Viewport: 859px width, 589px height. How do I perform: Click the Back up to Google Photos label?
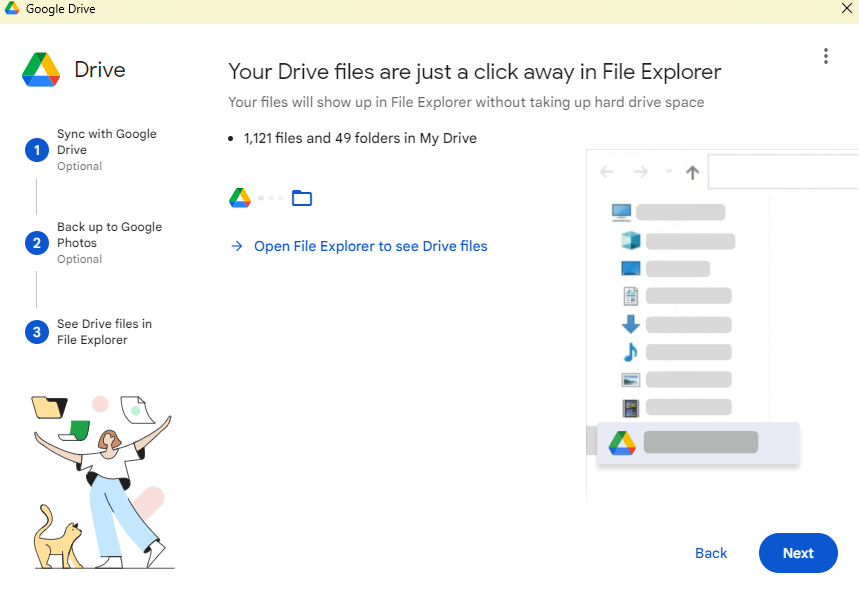click(110, 235)
